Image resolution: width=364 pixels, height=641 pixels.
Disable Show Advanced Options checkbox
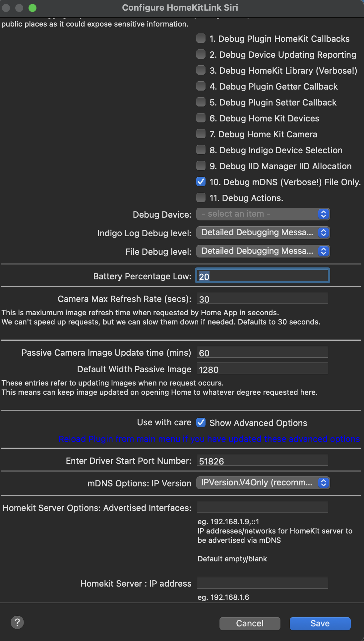201,423
